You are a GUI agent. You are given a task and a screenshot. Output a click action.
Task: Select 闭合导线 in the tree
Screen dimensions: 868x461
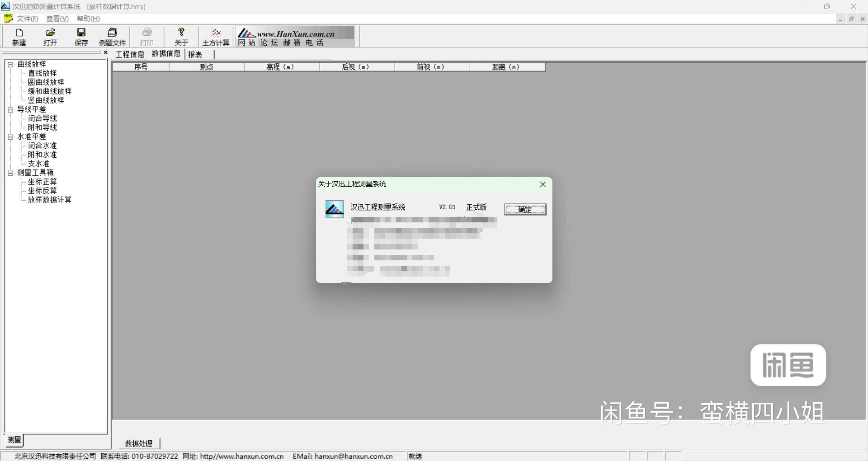pos(42,118)
